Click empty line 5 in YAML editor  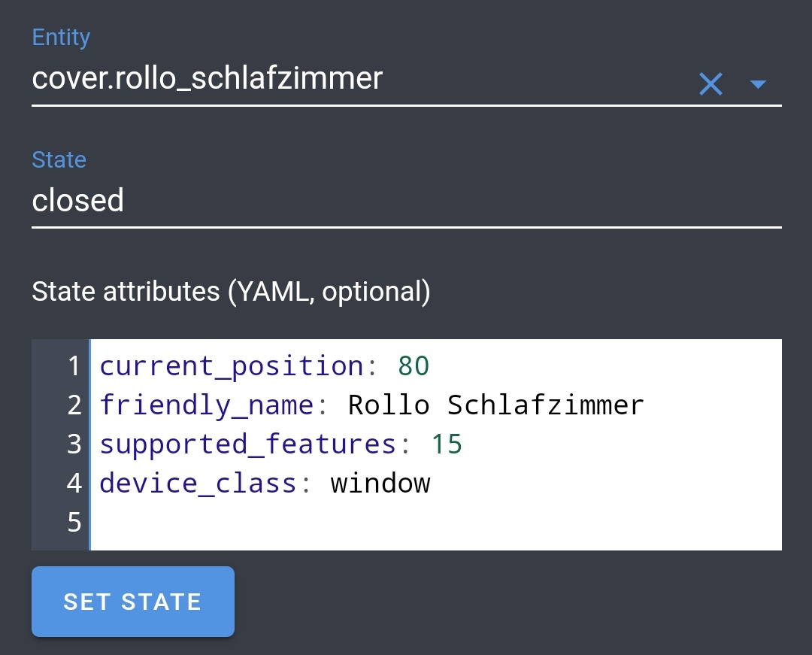click(435, 522)
